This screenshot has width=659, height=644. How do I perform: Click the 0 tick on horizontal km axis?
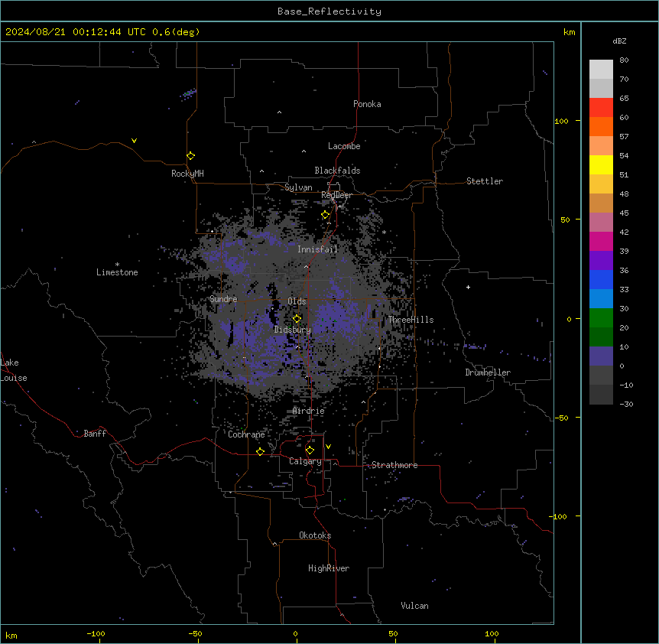(295, 633)
